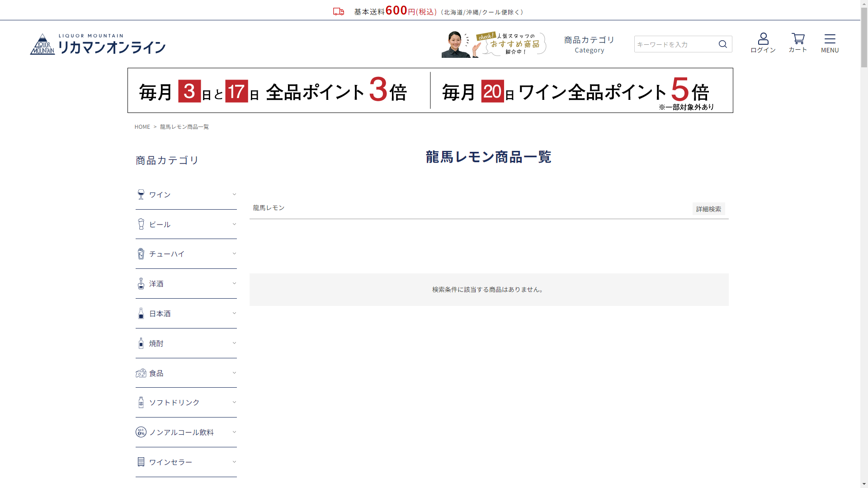Click the cheese food icon in sidebar
The image size is (868, 488).
pyautogui.click(x=141, y=373)
